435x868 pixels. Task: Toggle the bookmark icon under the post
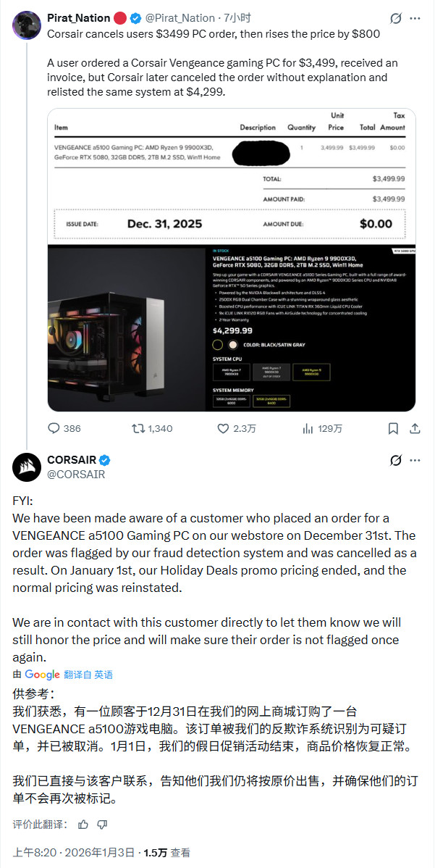(x=393, y=429)
